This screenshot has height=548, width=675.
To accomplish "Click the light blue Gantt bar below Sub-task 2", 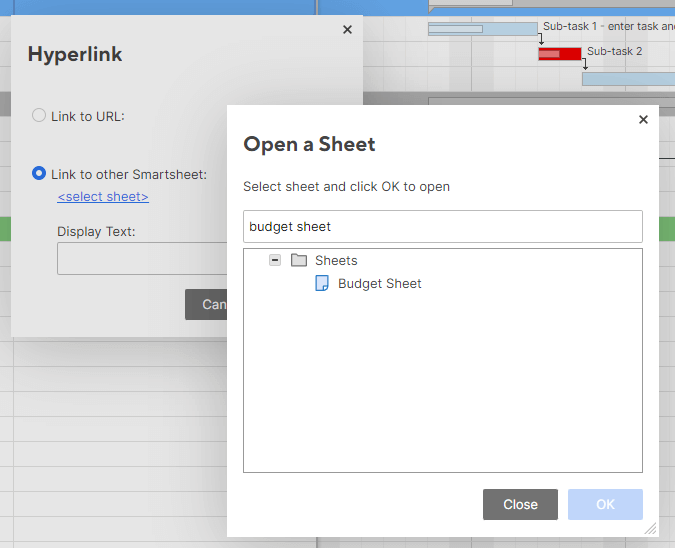I will point(627,79).
